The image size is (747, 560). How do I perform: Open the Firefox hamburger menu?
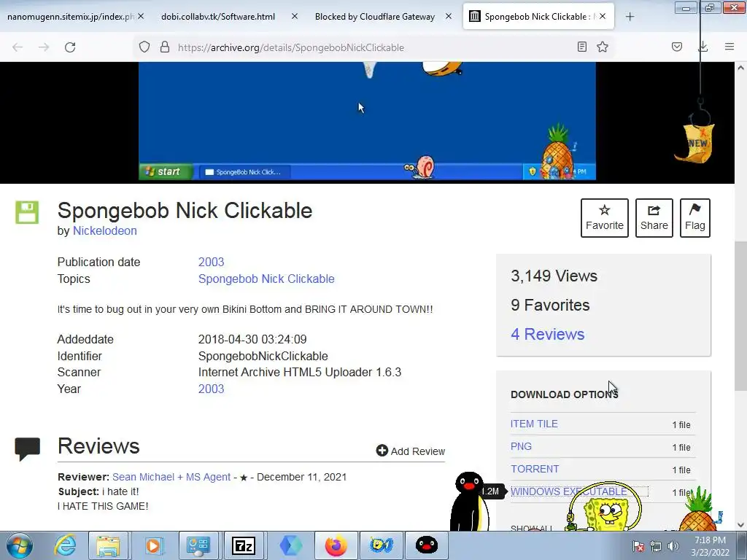[x=729, y=47]
